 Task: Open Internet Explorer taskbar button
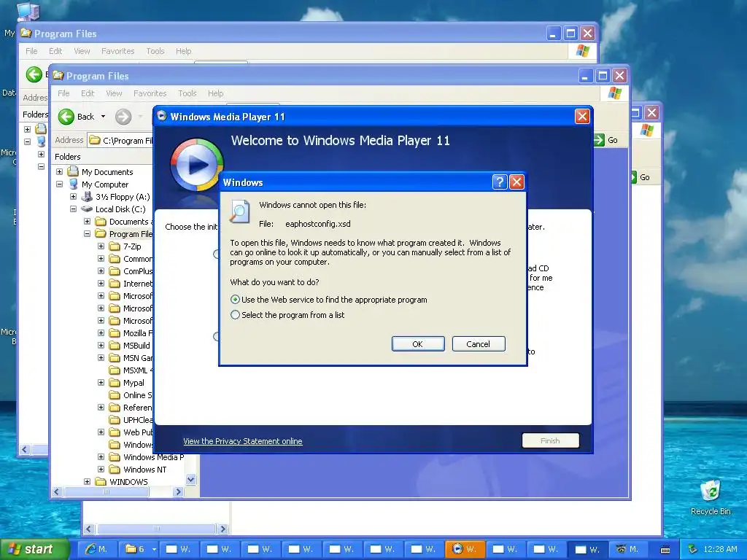pos(97,549)
